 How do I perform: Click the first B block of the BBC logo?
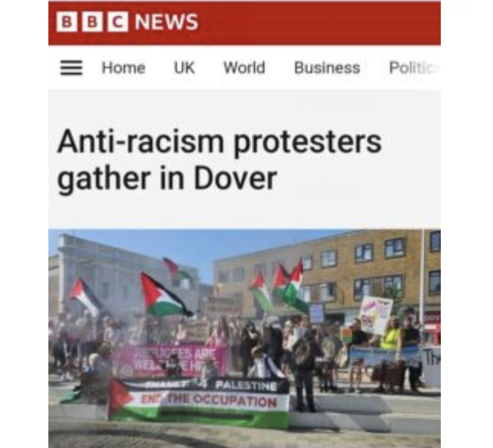pyautogui.click(x=67, y=21)
